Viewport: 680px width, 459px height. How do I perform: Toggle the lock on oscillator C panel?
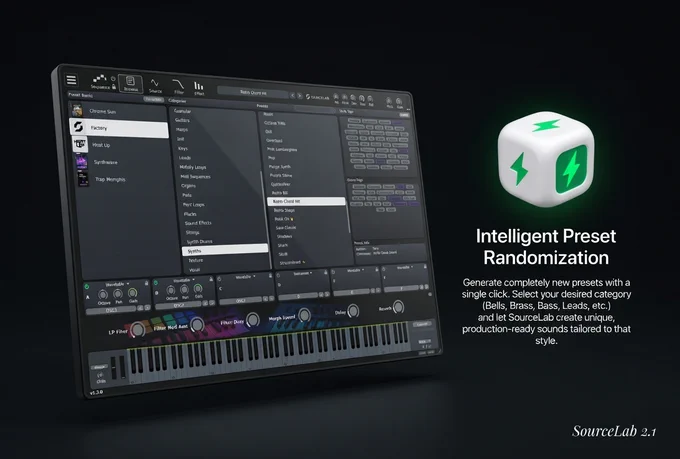(x=271, y=275)
